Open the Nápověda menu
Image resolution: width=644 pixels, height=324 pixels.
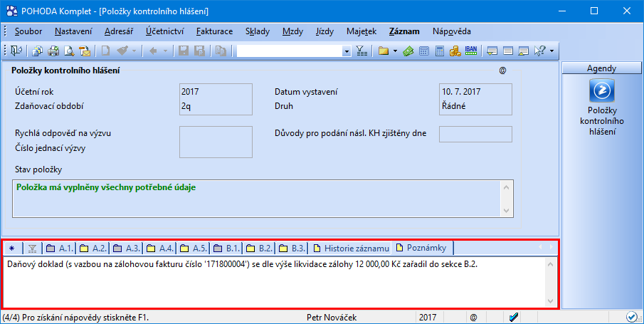coord(452,31)
